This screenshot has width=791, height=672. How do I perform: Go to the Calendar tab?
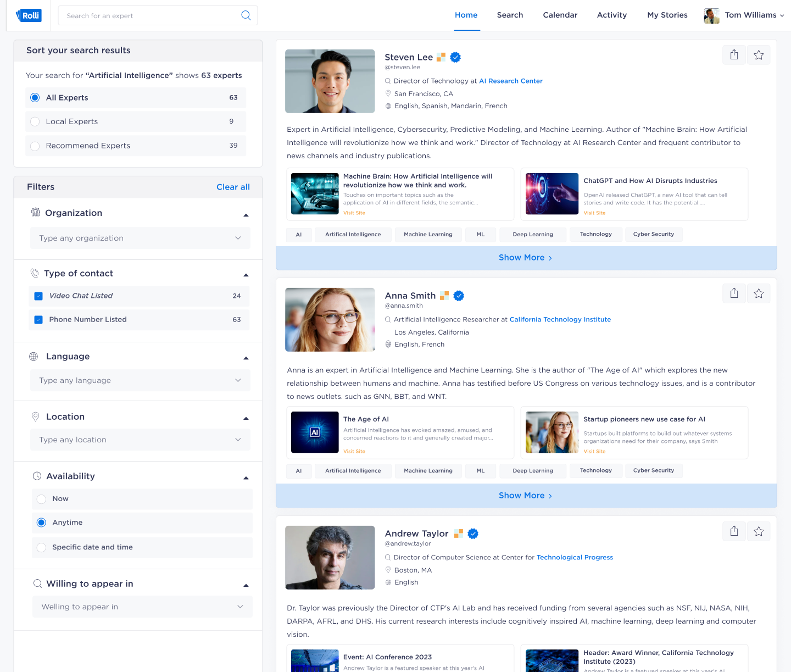coord(560,15)
